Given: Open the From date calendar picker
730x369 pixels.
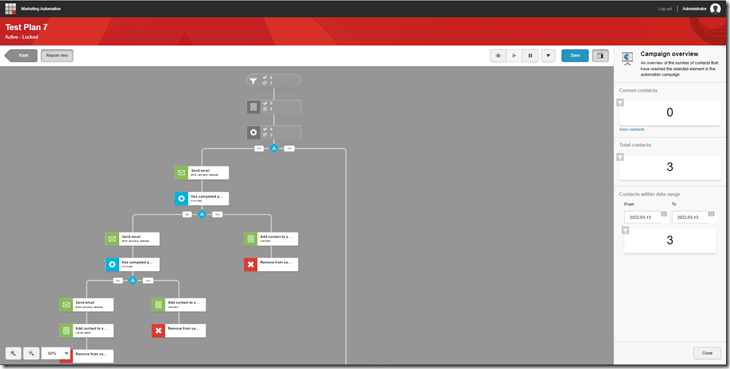Looking at the screenshot, I should tap(664, 214).
